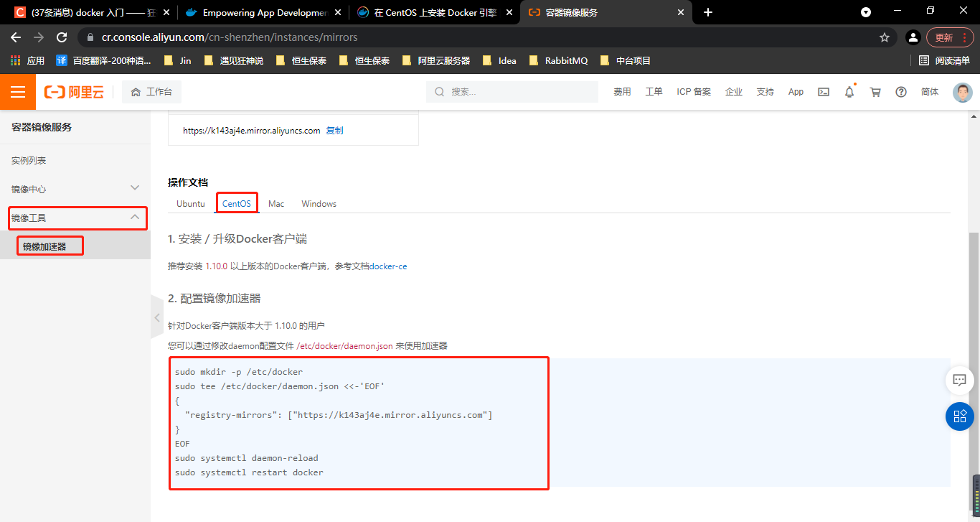Open the help question mark icon

click(x=901, y=92)
